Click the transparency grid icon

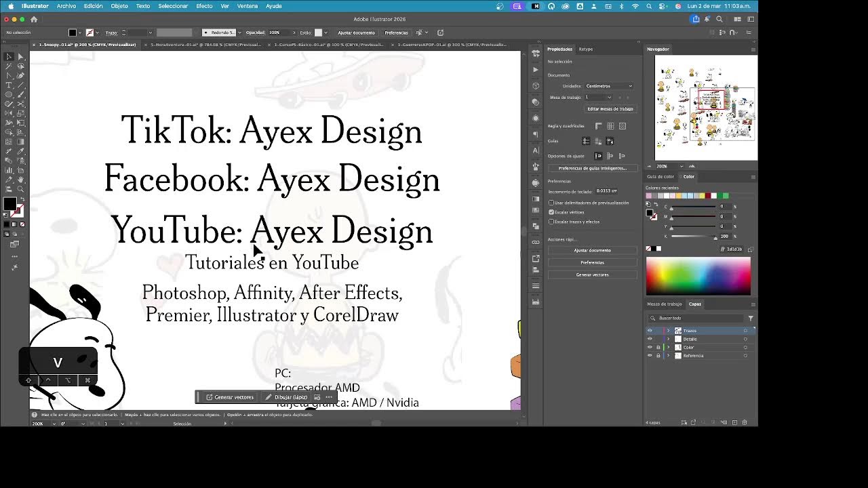pyautogui.click(x=623, y=126)
